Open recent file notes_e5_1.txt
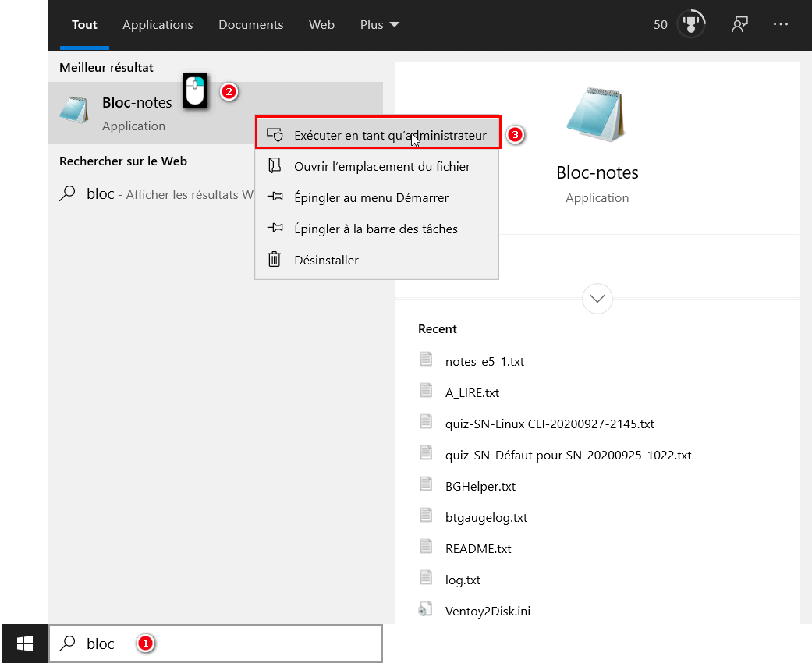812x663 pixels. pos(484,362)
